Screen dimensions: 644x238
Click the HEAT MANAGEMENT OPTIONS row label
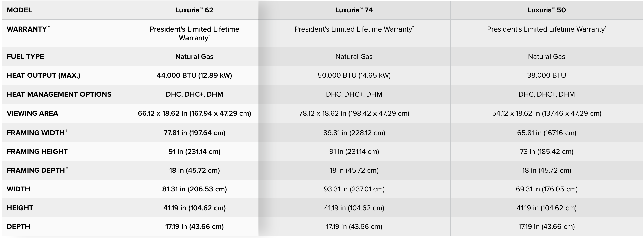[59, 94]
